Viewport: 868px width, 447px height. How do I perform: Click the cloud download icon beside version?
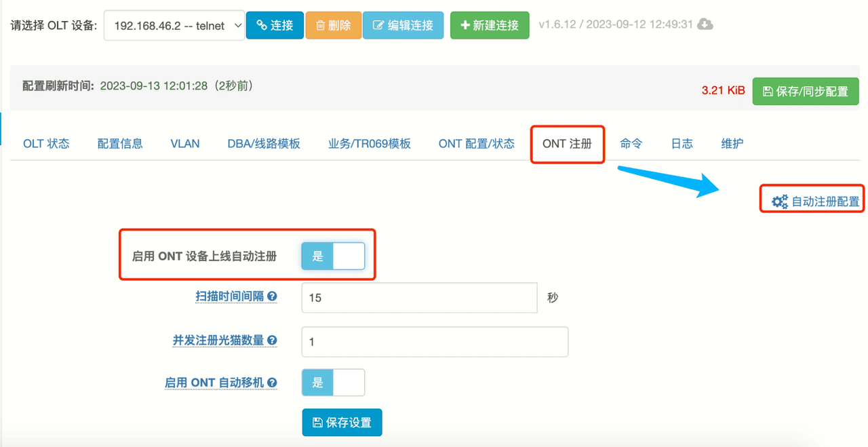(x=705, y=24)
